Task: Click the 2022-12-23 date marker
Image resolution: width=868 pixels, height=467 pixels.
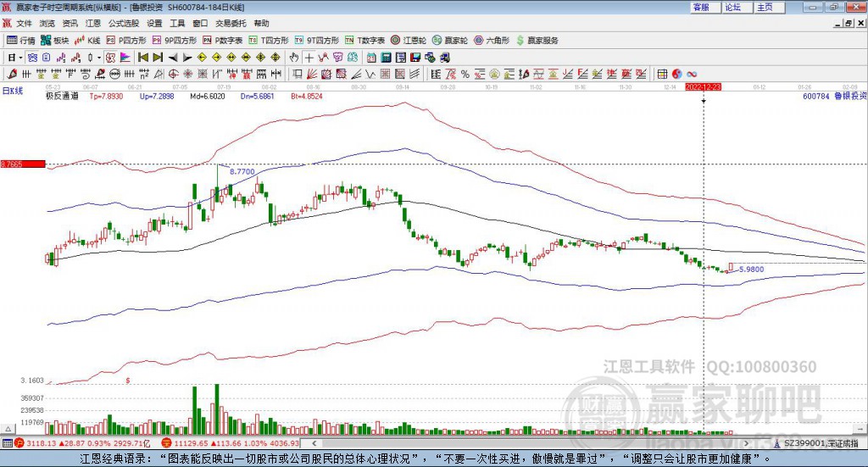Action: click(703, 86)
